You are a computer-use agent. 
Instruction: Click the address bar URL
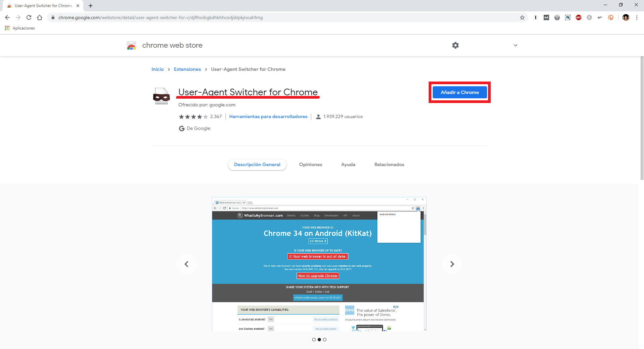(160, 17)
